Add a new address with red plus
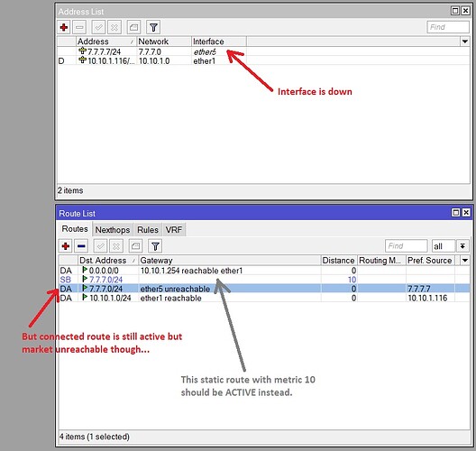The height and width of the screenshot is (451, 476). click(64, 27)
